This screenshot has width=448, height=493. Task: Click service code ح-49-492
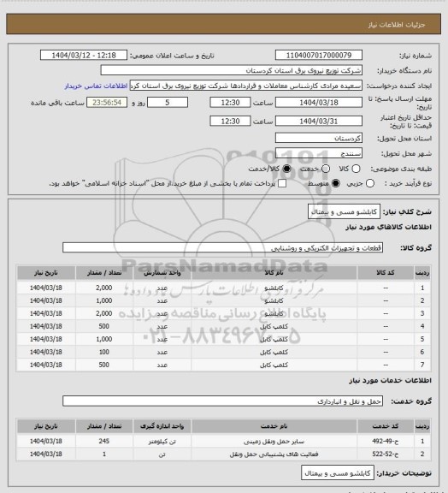pyautogui.click(x=386, y=441)
